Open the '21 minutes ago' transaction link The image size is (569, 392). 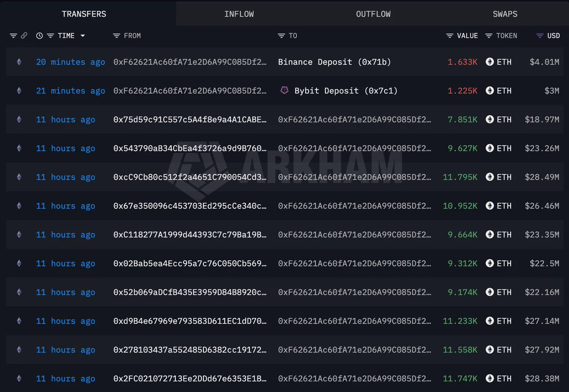(71, 91)
